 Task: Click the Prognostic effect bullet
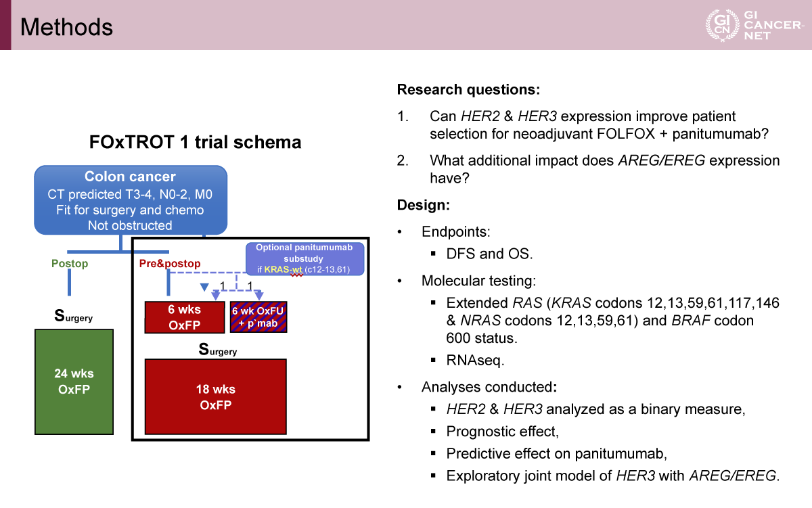[x=502, y=430]
